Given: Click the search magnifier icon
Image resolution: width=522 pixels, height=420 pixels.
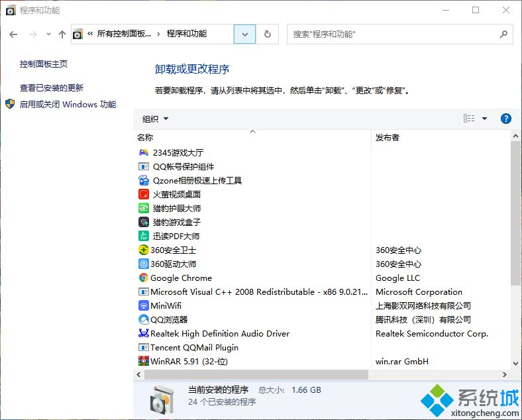Looking at the screenshot, I should pyautogui.click(x=503, y=34).
